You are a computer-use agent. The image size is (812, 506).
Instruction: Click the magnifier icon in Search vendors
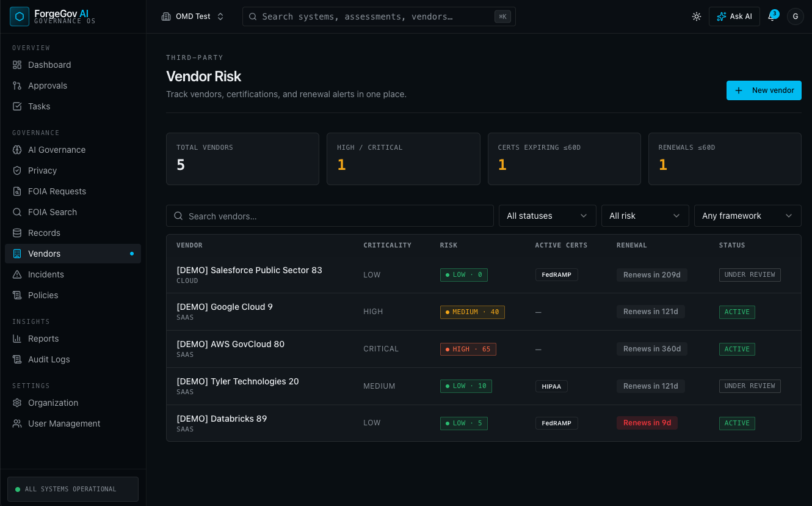179,216
